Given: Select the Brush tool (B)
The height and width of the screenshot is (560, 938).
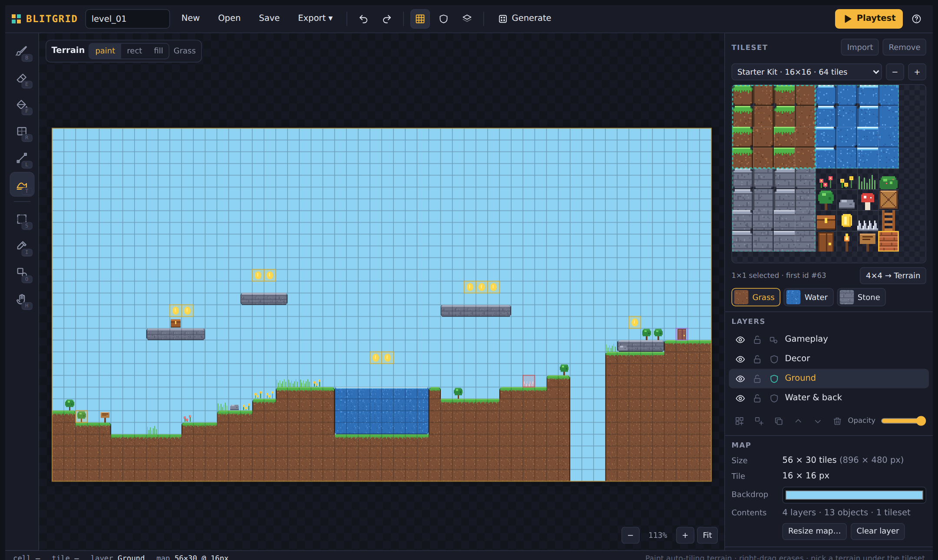Looking at the screenshot, I should (x=22, y=52).
